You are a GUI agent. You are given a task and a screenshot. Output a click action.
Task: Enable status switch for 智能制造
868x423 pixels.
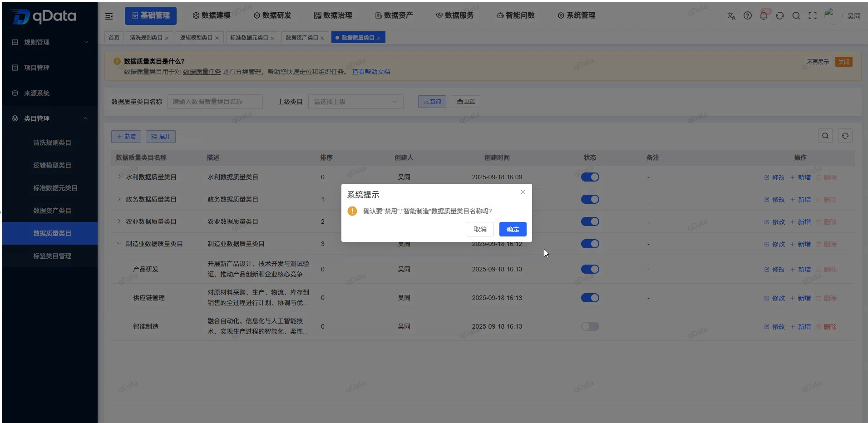click(590, 326)
